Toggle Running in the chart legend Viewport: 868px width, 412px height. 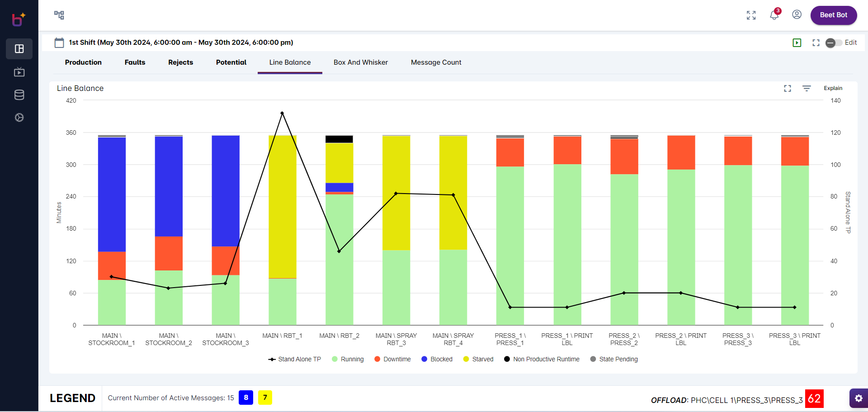(x=347, y=359)
